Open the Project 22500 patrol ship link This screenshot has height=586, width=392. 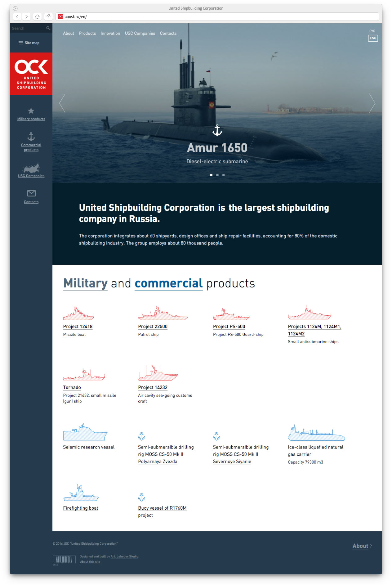(x=153, y=327)
